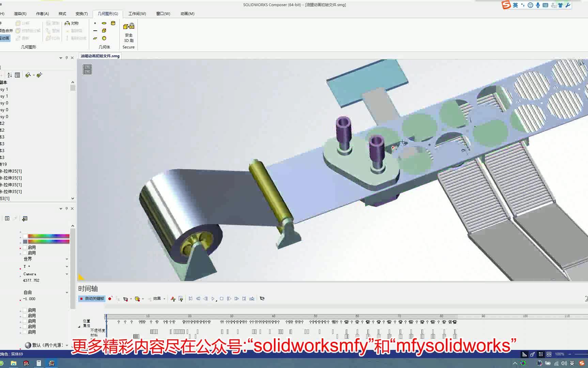
Task: Pin the upper tree panel
Action: [67, 58]
